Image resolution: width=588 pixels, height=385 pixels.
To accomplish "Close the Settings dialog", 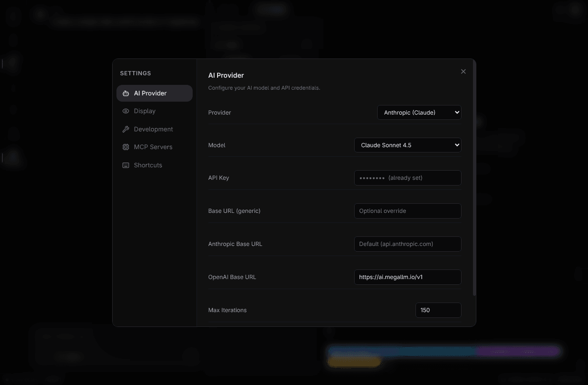I will [x=463, y=71].
